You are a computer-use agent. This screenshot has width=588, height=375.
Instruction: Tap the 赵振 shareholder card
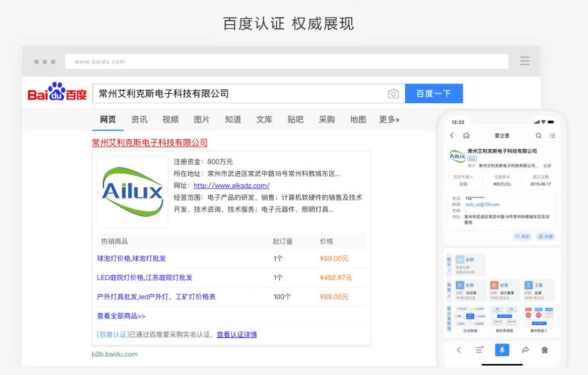[x=470, y=265]
